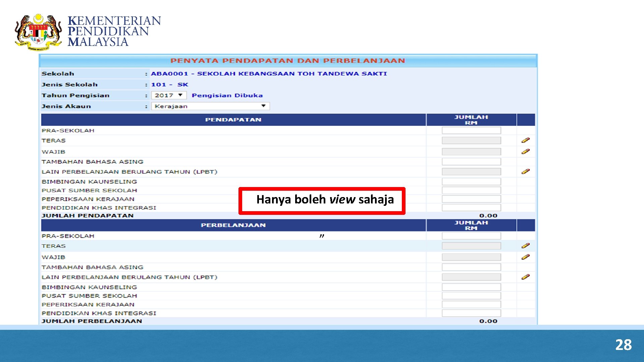Image resolution: width=644 pixels, height=362 pixels.
Task: Click PENDIDIKAN KHAS INTEGRASI income amount field
Action: click(471, 208)
